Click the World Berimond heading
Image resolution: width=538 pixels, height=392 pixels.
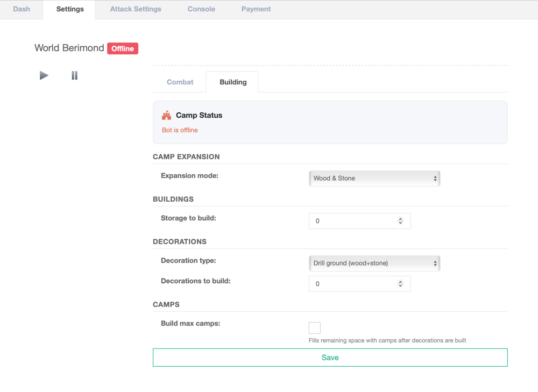(x=69, y=48)
